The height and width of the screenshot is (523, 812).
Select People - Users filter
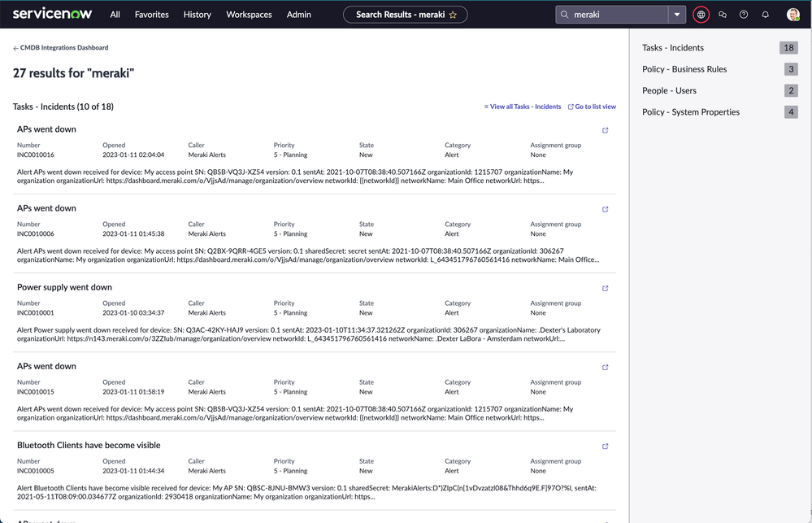[x=719, y=90]
